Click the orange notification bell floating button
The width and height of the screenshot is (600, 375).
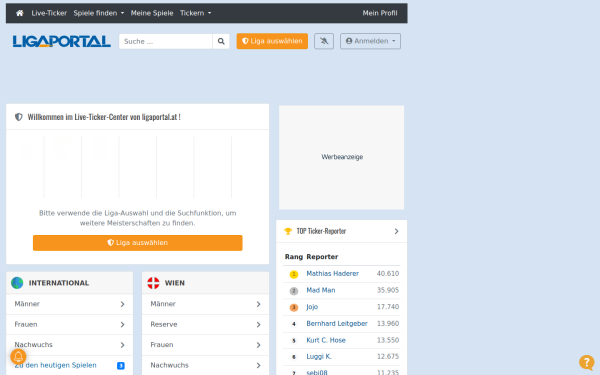click(x=18, y=357)
